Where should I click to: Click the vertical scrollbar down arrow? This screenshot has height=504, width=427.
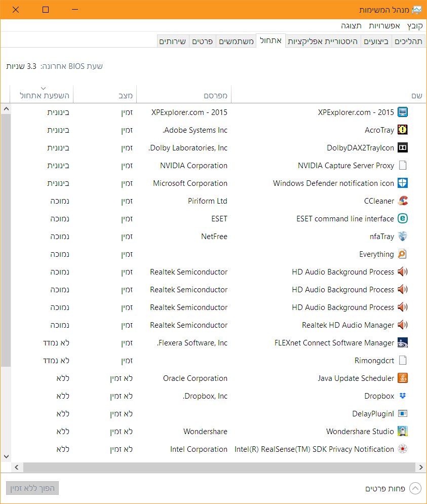click(x=6, y=456)
